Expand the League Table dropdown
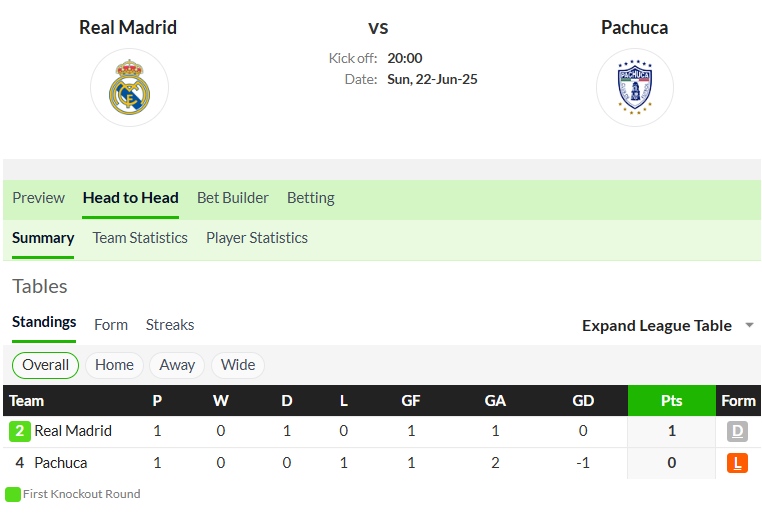762x518 pixels. 657,325
